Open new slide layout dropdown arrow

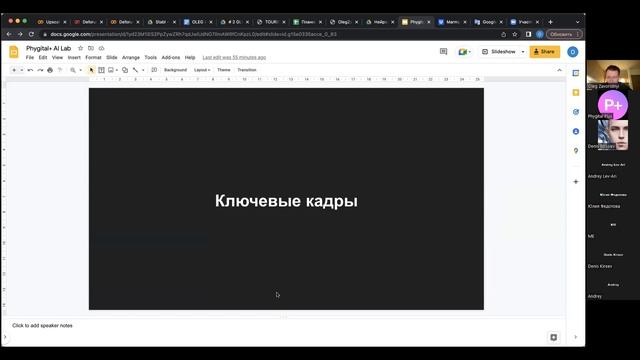coord(22,70)
